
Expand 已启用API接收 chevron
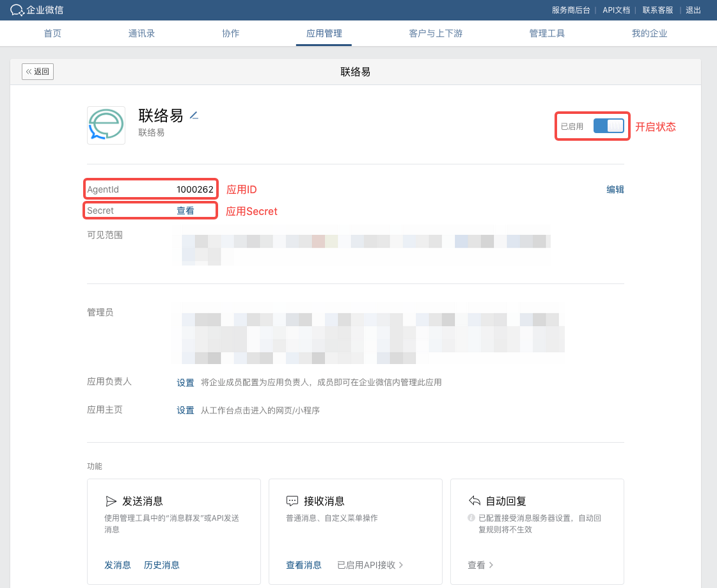pos(401,565)
